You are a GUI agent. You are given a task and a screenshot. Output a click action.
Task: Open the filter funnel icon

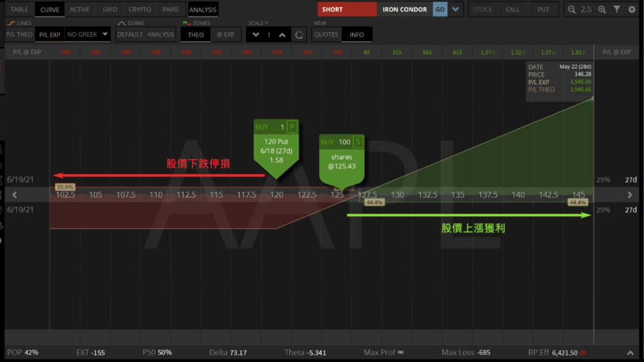tap(617, 9)
